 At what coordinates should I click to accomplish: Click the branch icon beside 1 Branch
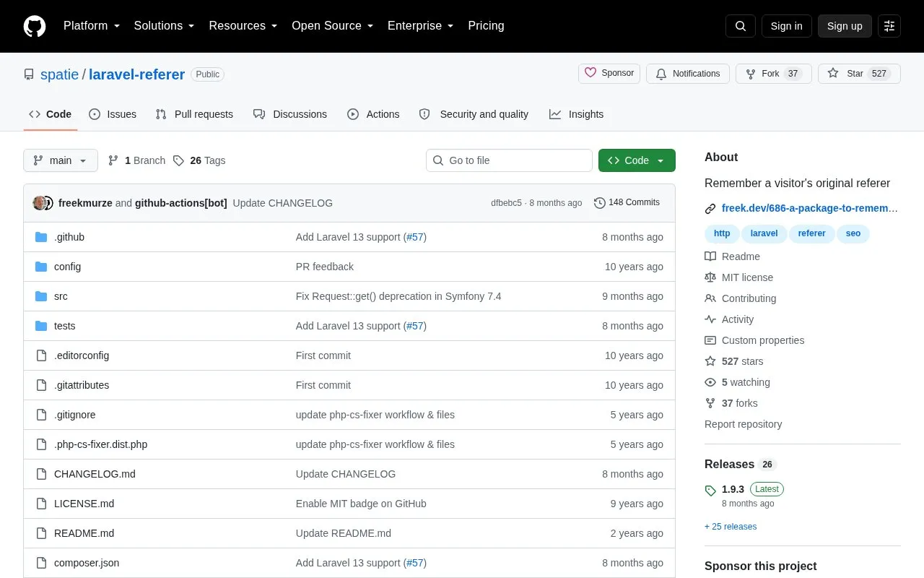tap(113, 160)
